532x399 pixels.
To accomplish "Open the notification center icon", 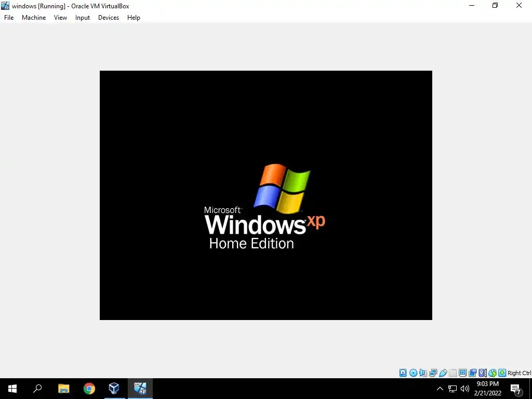I will pyautogui.click(x=516, y=389).
